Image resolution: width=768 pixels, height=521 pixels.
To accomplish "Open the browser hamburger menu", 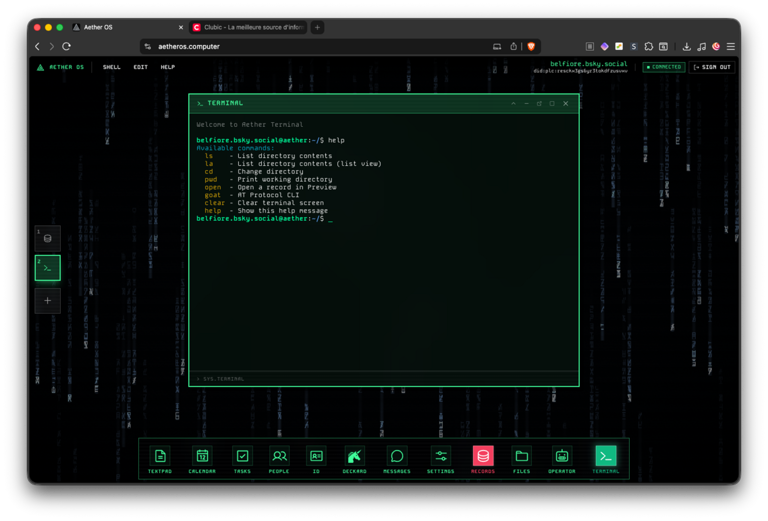I will click(x=731, y=47).
